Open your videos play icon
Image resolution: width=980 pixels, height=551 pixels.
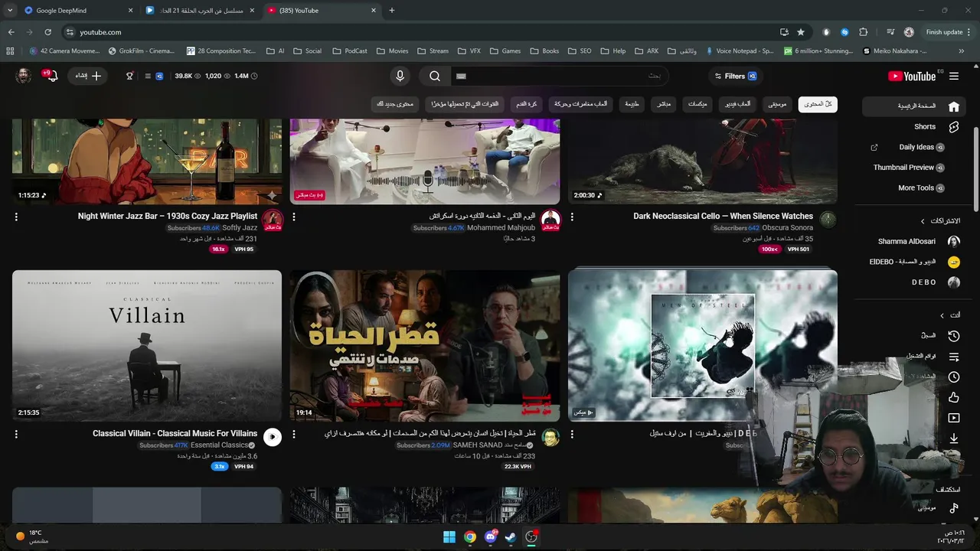click(x=954, y=419)
